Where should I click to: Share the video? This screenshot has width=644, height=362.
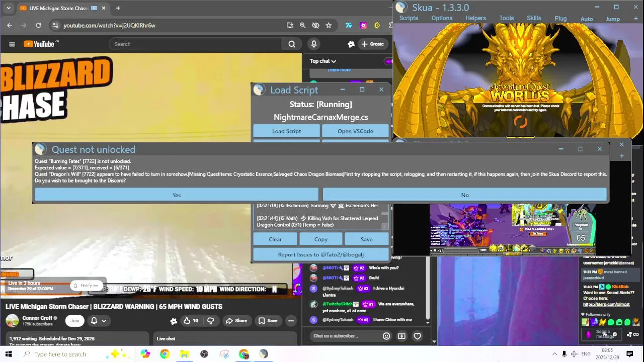236,320
